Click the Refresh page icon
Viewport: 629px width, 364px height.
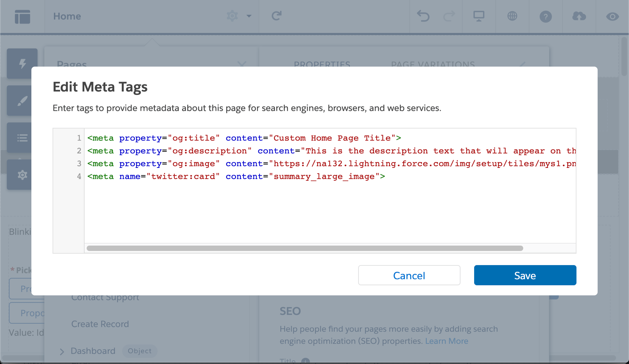click(276, 16)
